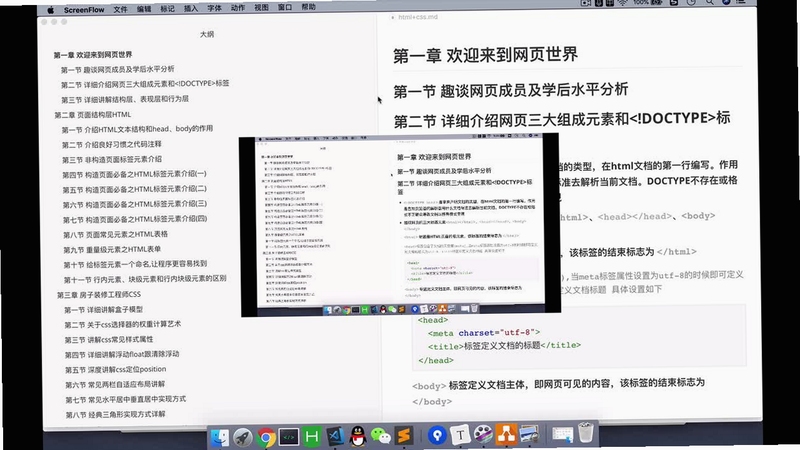This screenshot has width=800, height=450.
Task: Open the 视图 menu
Action: pos(261,8)
